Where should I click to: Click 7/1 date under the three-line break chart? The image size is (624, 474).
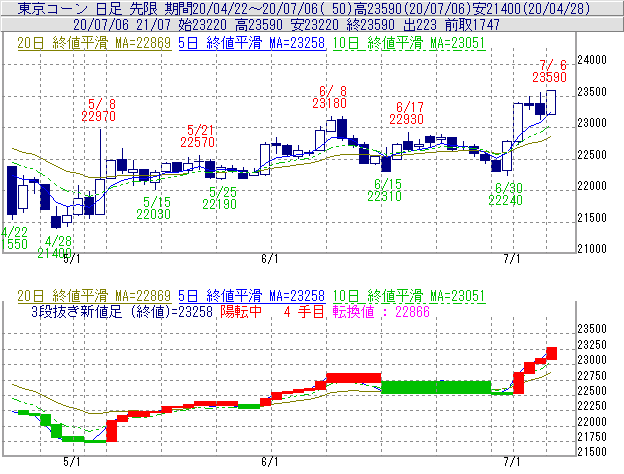coord(512,462)
